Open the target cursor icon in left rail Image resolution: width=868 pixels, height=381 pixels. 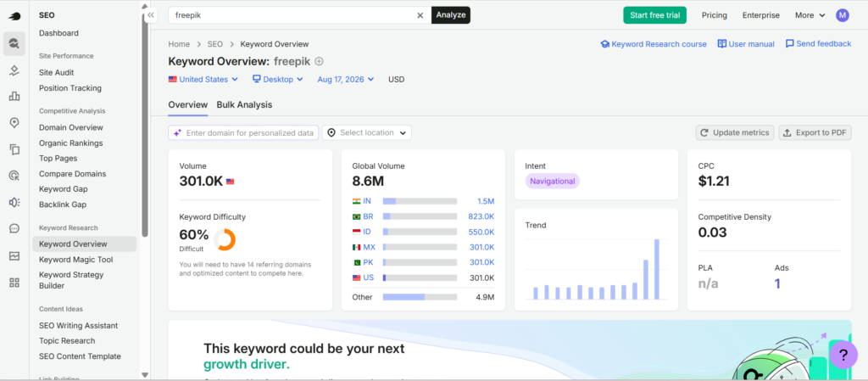[x=14, y=176]
